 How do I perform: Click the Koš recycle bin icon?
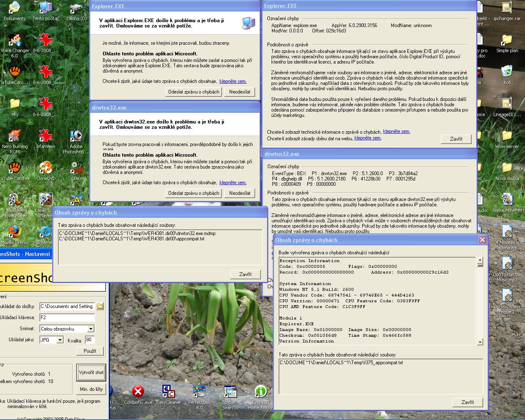[507, 75]
